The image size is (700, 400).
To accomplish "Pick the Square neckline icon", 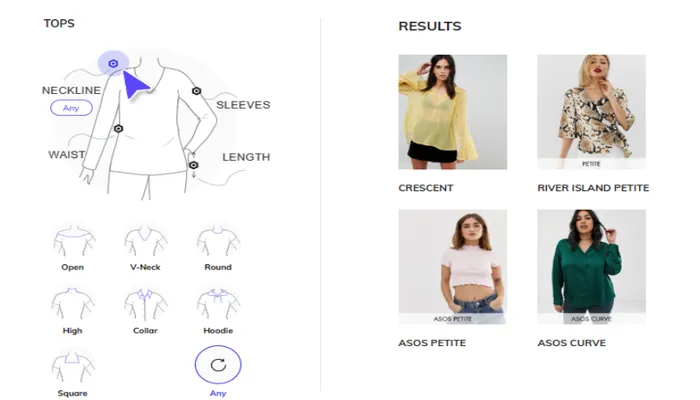I will (73, 368).
